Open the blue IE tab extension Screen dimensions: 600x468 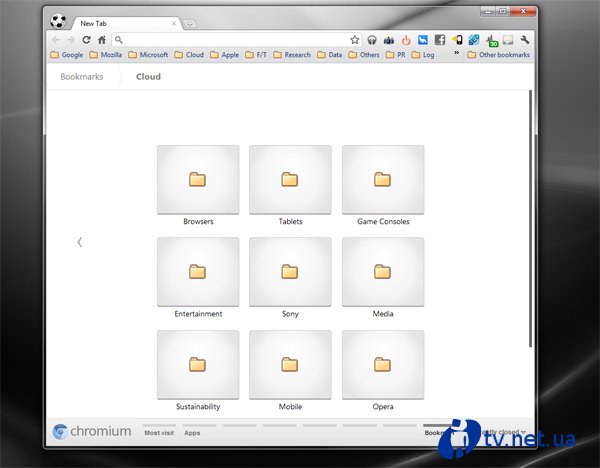point(474,40)
